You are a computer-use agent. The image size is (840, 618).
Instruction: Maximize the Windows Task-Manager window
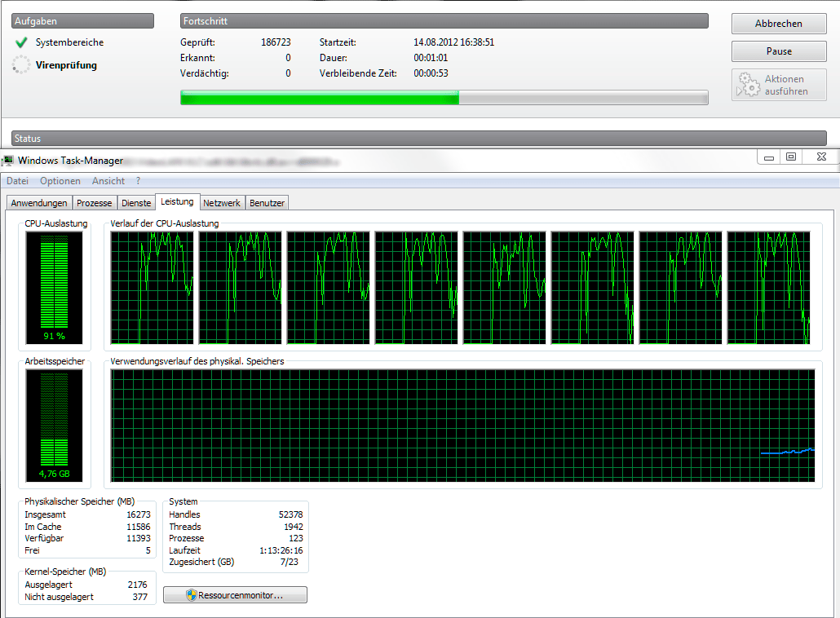click(791, 157)
